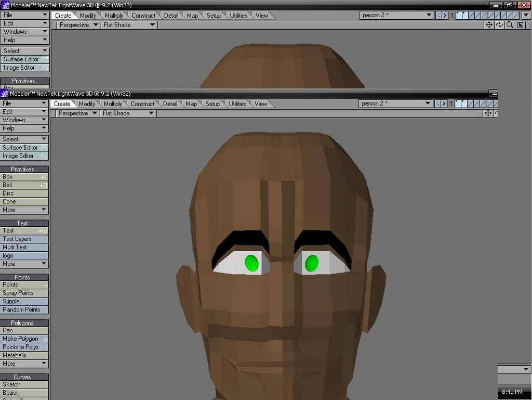Viewport: 532px width, 400px height.
Task: Toggle empty layer 3 slot in back window
Action: pyautogui.click(x=471, y=15)
